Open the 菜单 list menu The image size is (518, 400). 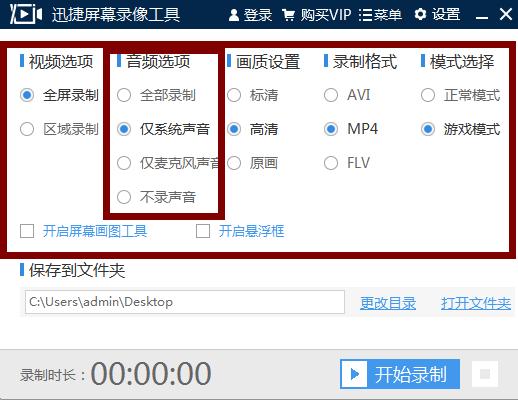coord(380,15)
